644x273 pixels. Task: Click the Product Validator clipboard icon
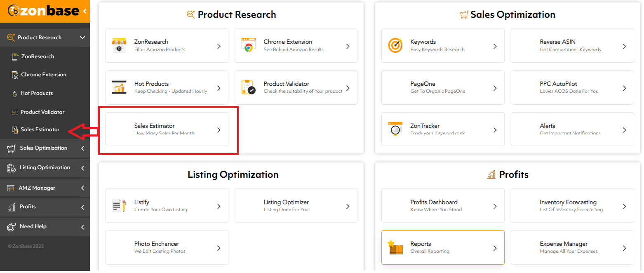pyautogui.click(x=248, y=87)
